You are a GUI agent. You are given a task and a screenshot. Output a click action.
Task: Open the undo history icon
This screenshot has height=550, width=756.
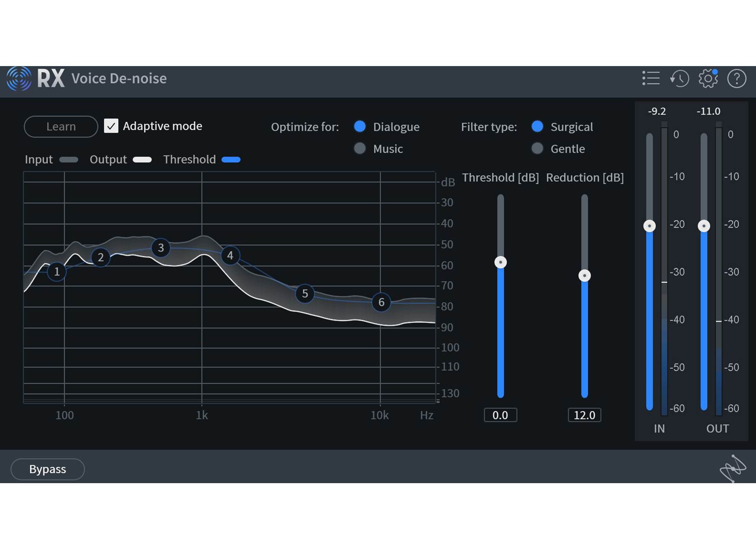coord(680,79)
